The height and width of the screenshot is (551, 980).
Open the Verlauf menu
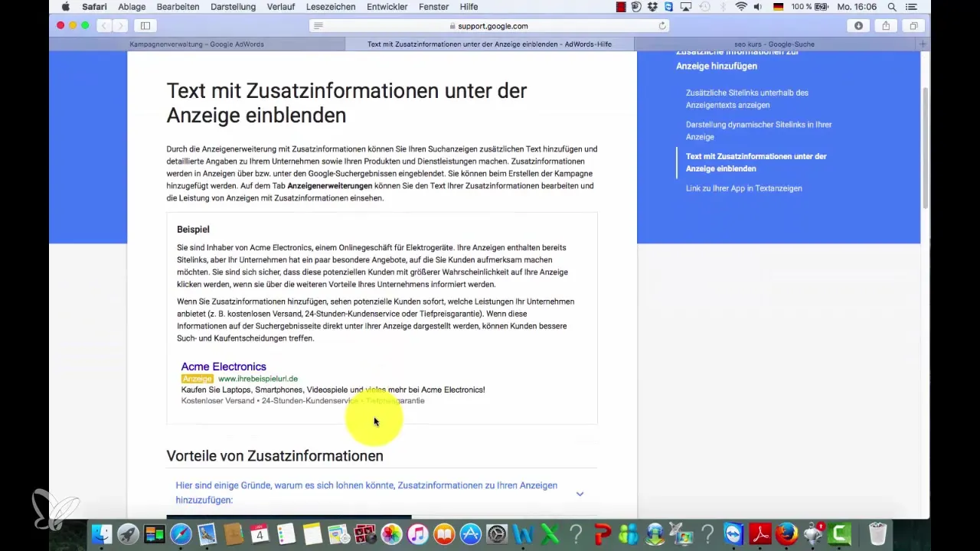pyautogui.click(x=280, y=7)
